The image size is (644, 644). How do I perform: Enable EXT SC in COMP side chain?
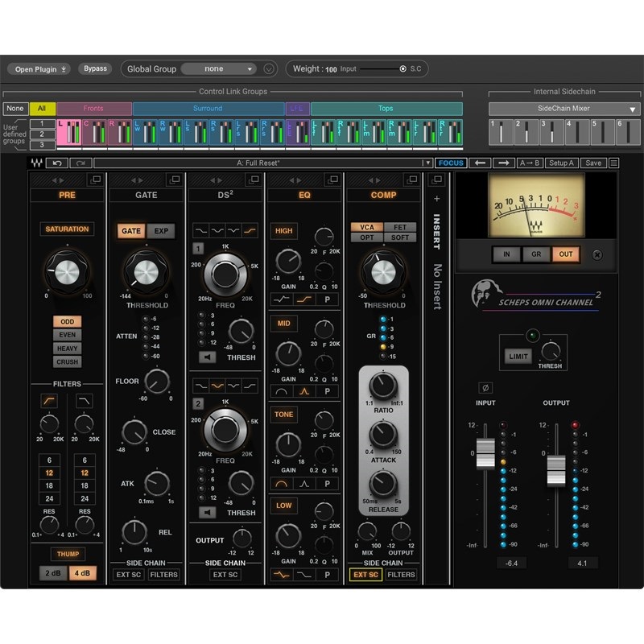[x=365, y=575]
